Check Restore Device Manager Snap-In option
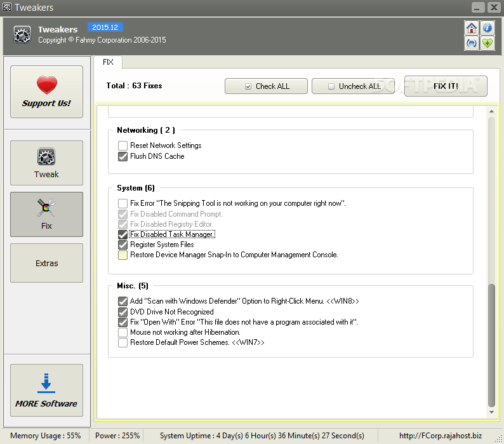 tap(123, 255)
